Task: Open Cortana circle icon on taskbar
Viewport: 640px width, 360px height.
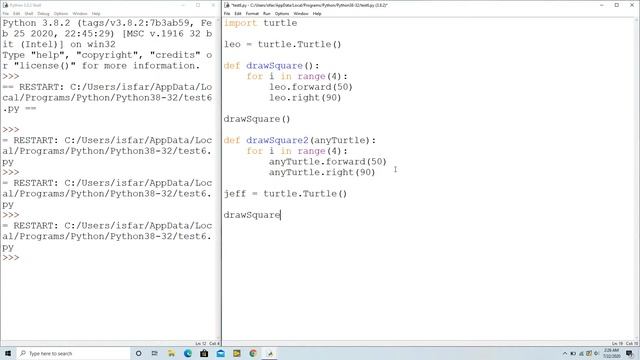Action: tap(138, 353)
